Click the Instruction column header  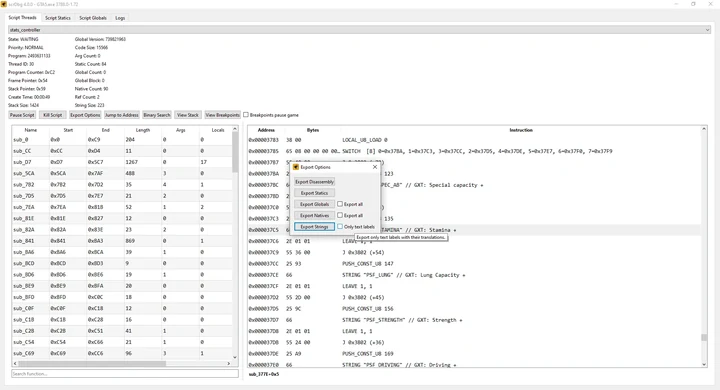521,130
